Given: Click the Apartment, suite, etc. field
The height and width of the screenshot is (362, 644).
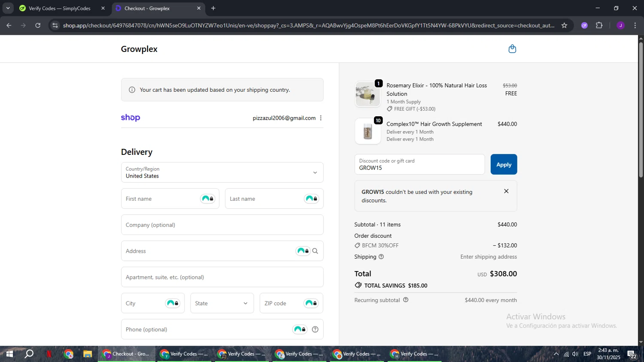Looking at the screenshot, I should 222,277.
